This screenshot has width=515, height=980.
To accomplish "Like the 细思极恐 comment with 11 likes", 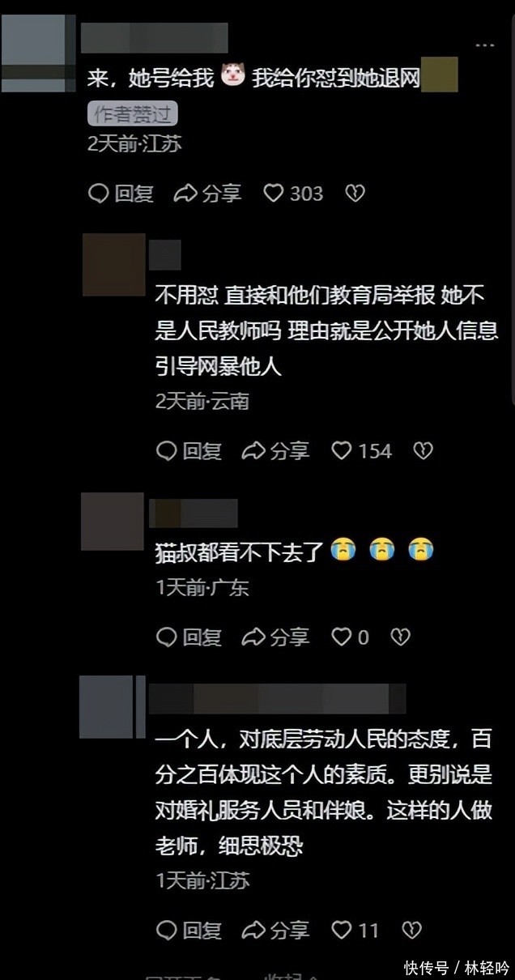I will 355,930.
